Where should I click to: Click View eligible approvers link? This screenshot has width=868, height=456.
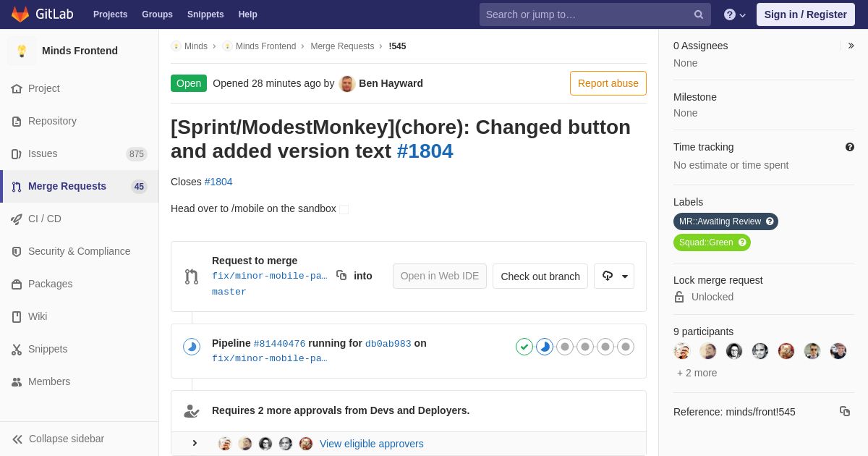[372, 444]
